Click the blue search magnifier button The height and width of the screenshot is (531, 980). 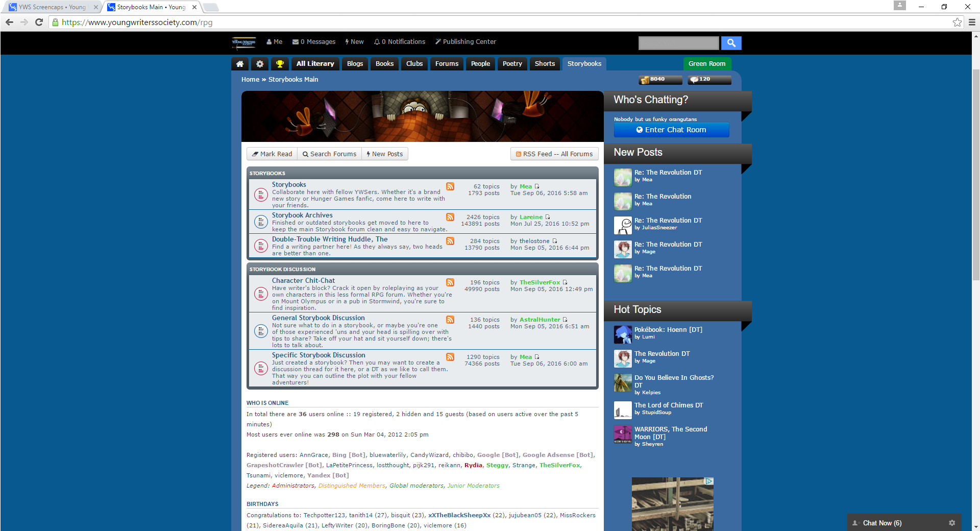[731, 43]
